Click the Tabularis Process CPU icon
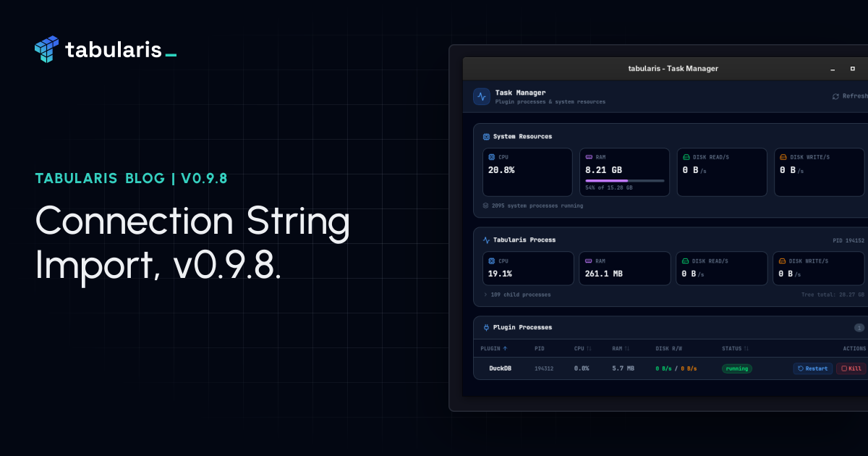This screenshot has width=868, height=456. coord(492,261)
